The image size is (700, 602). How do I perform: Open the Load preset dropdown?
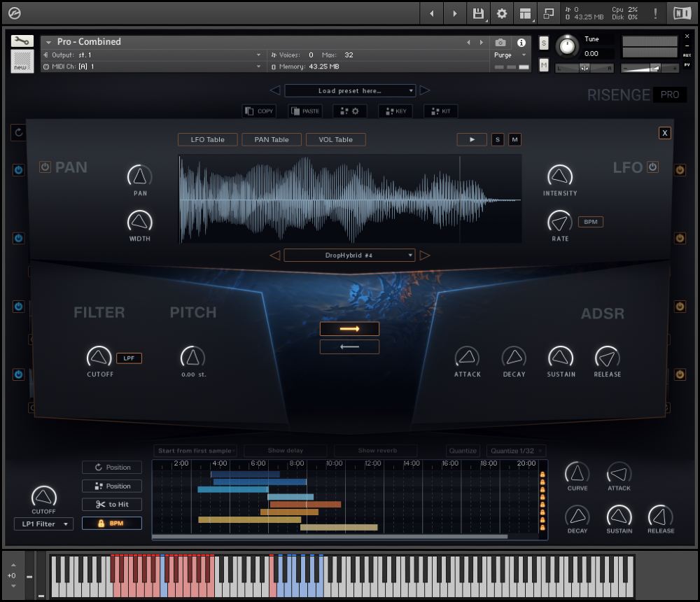pos(350,90)
